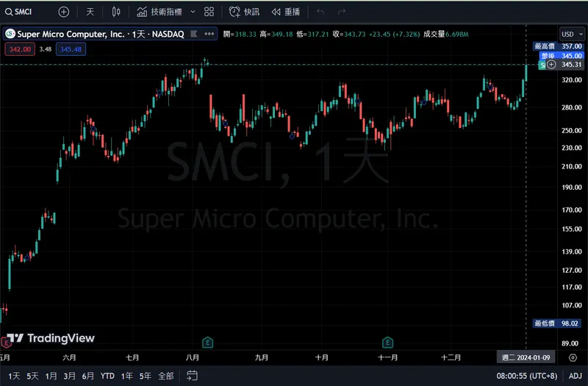Select the 5年 date range
The image size is (588, 386).
(x=145, y=376)
